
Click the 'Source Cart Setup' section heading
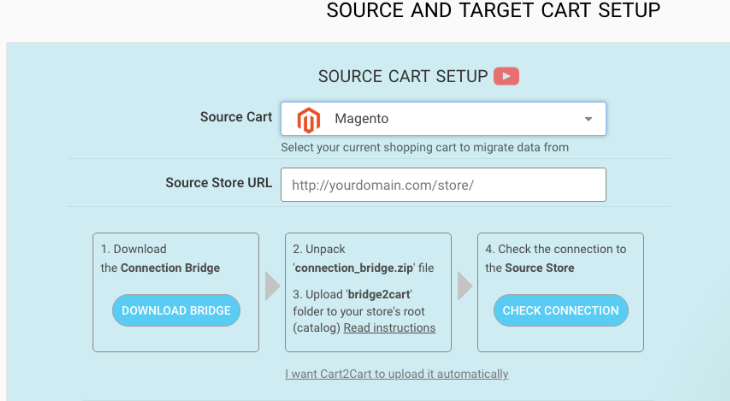[403, 76]
